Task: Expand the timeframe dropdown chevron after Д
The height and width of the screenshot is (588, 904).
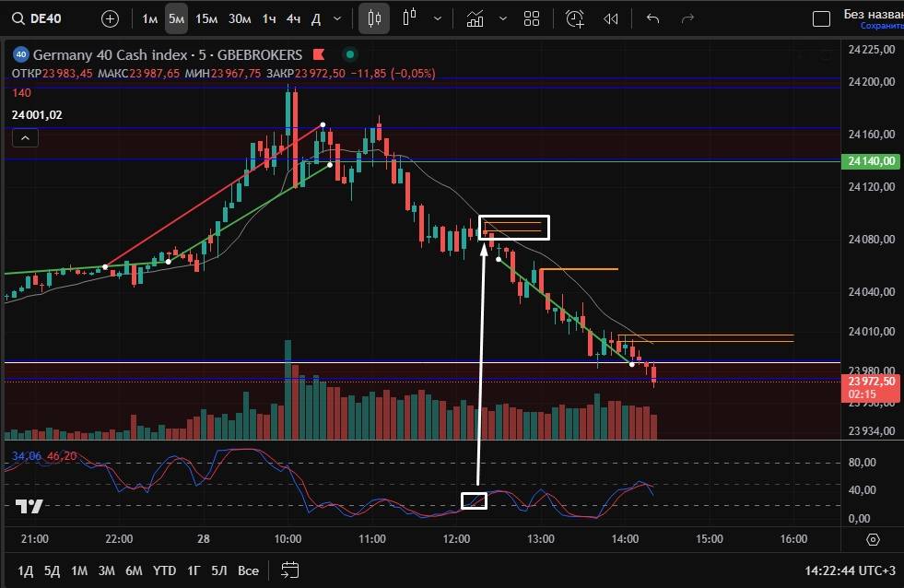Action: (337, 18)
